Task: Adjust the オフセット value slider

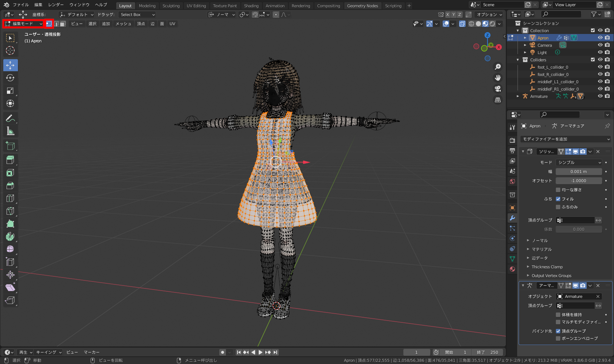Action: click(x=579, y=181)
